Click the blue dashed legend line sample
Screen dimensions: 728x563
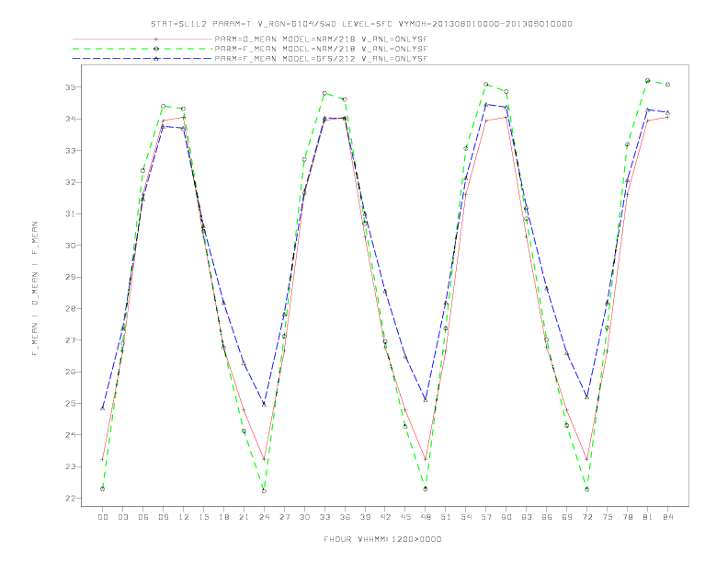coord(142,59)
